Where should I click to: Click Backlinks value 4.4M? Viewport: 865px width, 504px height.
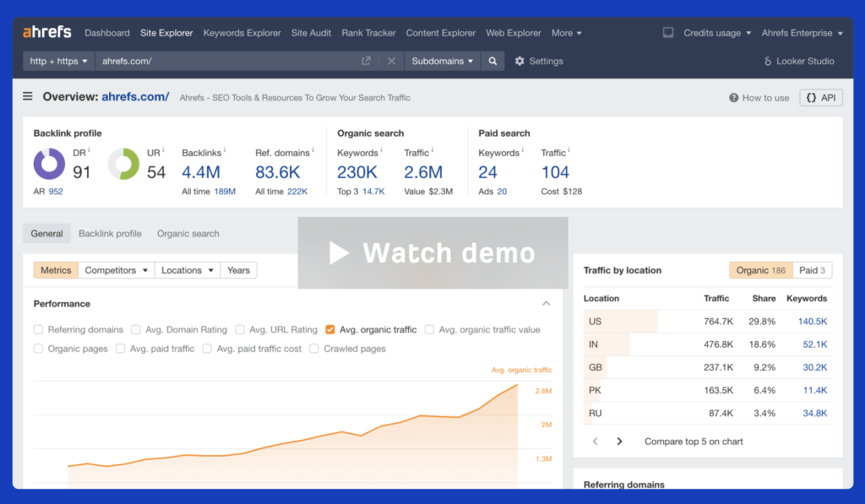click(201, 172)
